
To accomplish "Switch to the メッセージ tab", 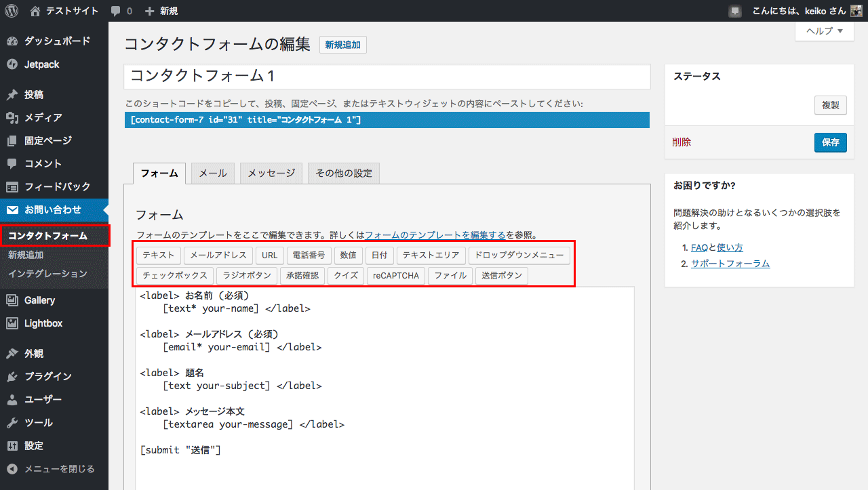I will 271,173.
